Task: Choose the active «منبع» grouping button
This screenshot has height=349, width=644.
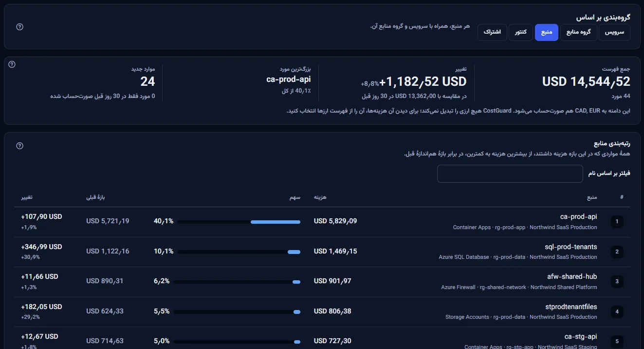Action: click(x=547, y=32)
